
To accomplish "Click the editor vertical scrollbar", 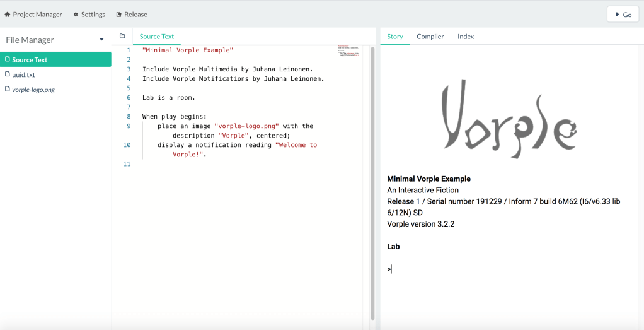I will click(372, 183).
